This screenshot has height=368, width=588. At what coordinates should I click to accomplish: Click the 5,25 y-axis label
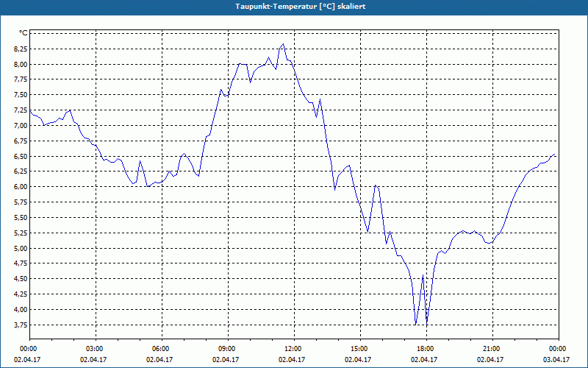pos(21,233)
